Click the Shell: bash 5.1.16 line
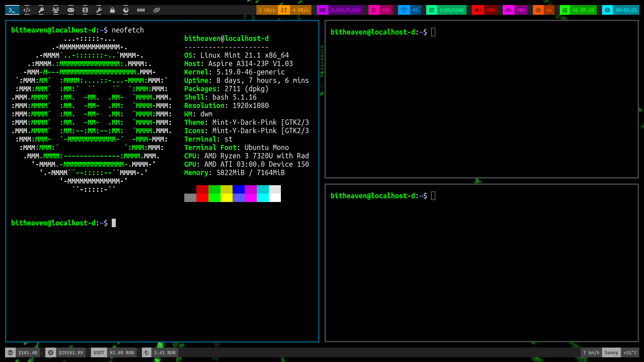Image resolution: width=644 pixels, height=362 pixels. tap(220, 97)
